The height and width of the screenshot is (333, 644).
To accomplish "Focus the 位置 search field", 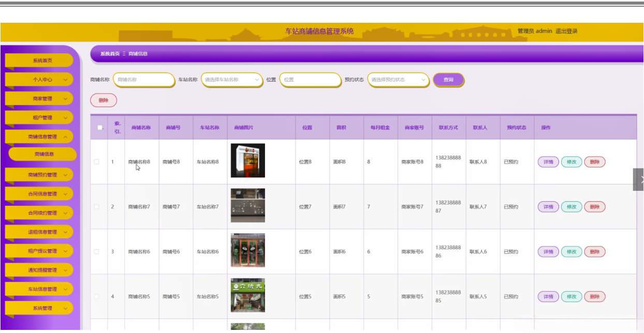I will (x=310, y=80).
